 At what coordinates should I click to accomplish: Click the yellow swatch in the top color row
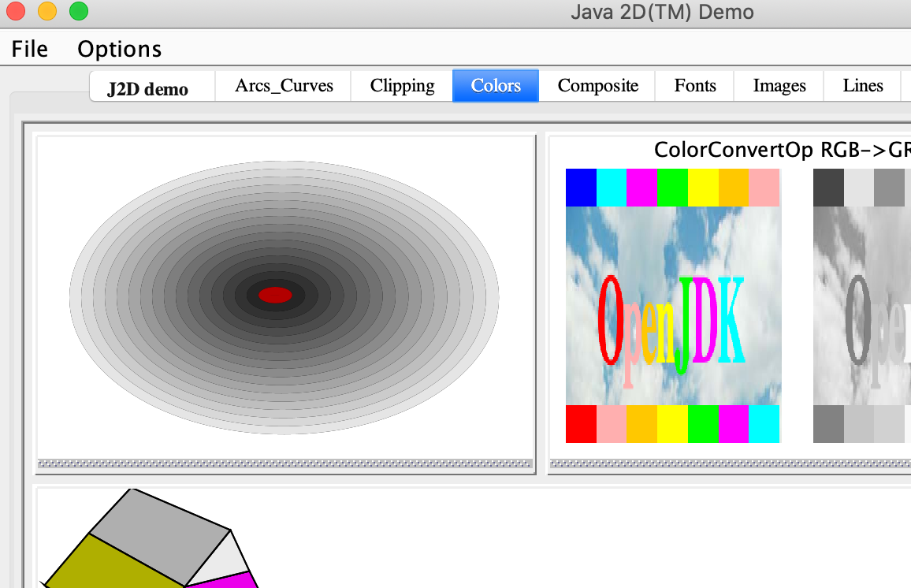point(703,188)
